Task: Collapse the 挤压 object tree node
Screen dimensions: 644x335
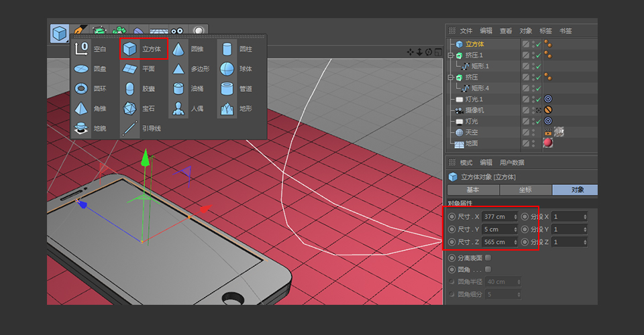Action: pyautogui.click(x=451, y=77)
